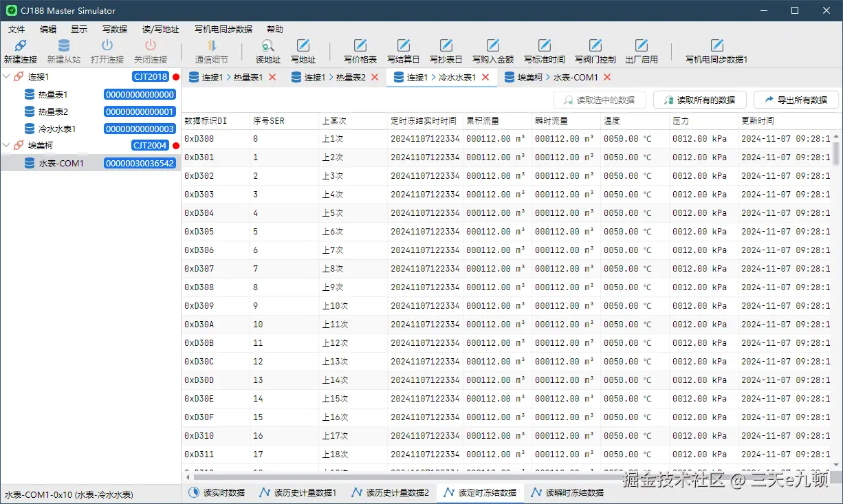Open the 显示 menu

click(79, 30)
